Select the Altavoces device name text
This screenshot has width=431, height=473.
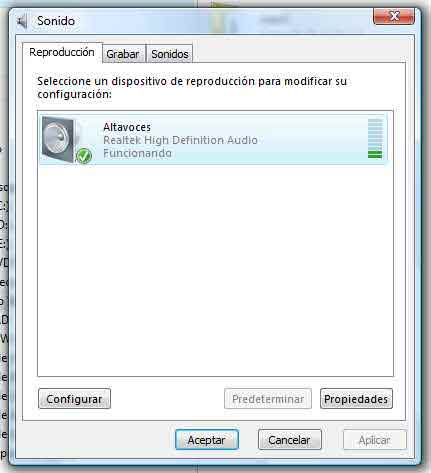point(127,127)
